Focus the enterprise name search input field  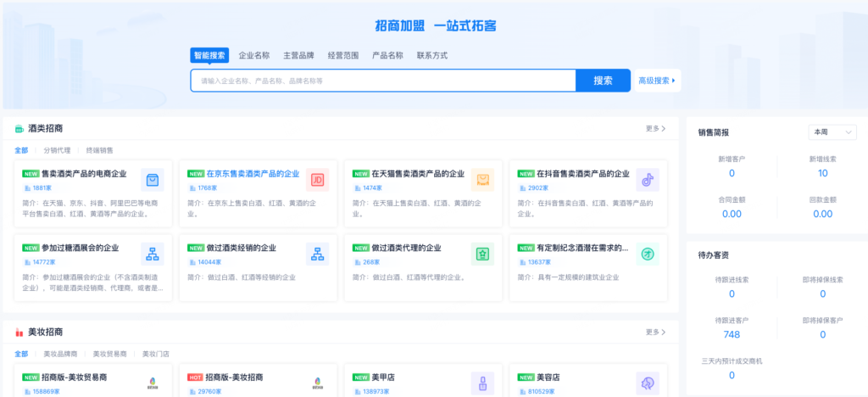[x=383, y=81]
